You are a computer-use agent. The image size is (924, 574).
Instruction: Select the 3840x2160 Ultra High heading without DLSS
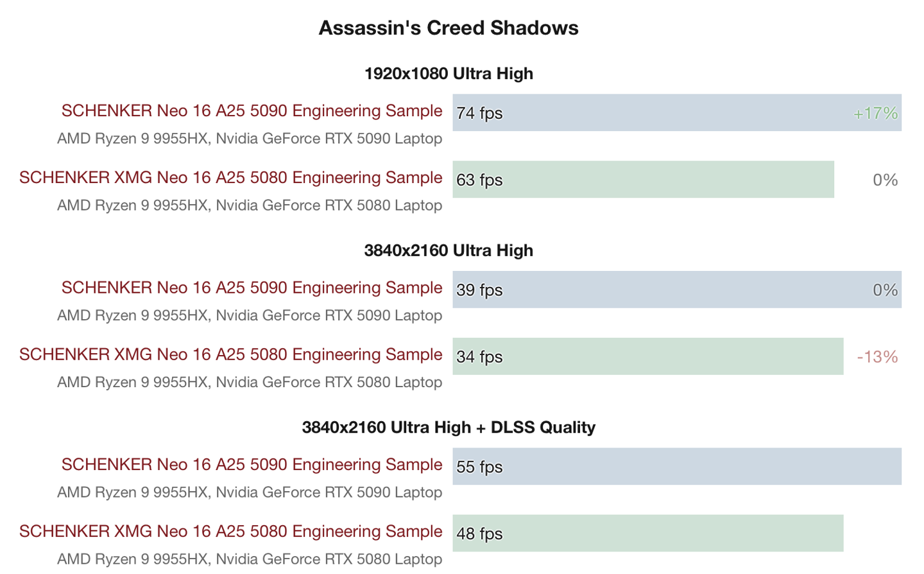(x=449, y=250)
